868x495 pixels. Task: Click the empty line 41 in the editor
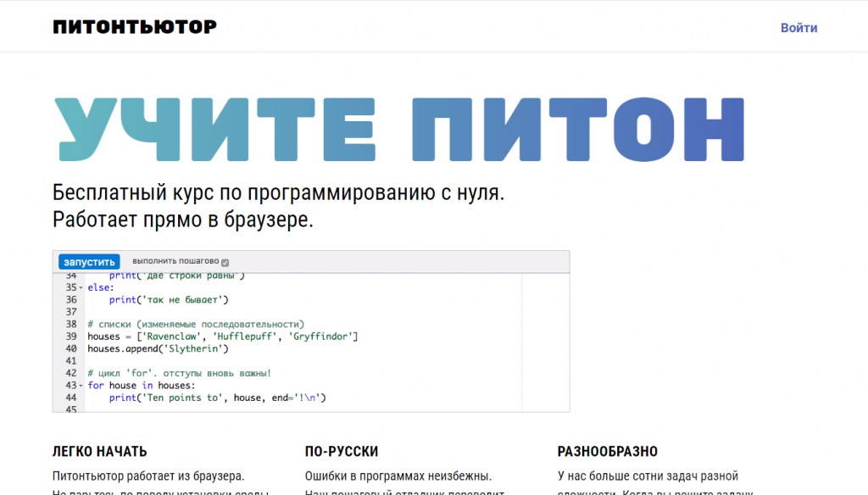[254, 361]
